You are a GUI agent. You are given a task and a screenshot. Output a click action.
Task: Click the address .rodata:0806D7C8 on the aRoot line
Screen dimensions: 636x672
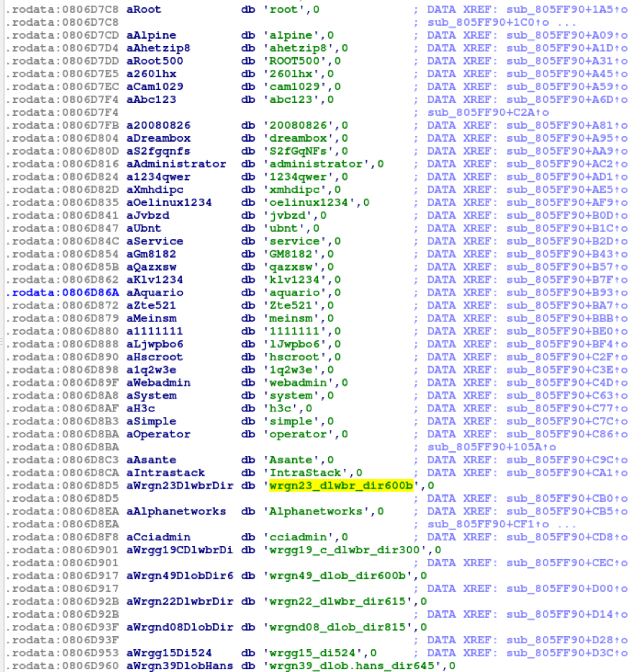63,9
